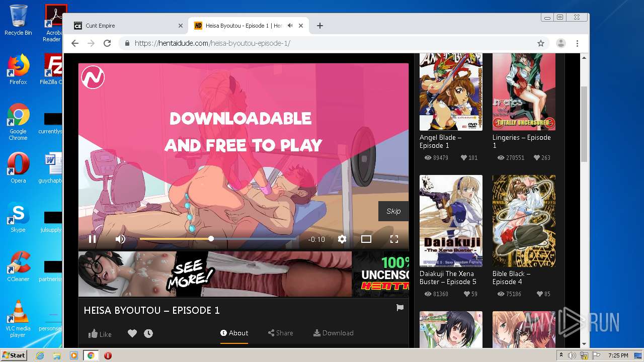Viewport: 644px width, 362px height.
Task: Reload the current page
Action: 107,43
